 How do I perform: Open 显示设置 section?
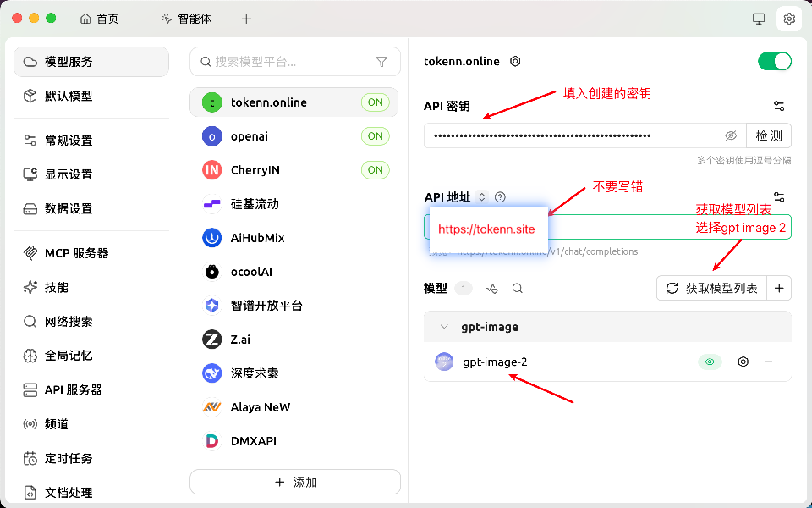(91, 174)
